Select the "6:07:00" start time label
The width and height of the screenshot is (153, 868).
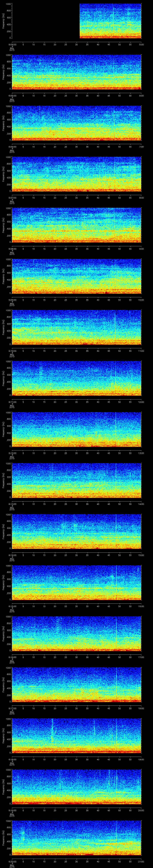pyautogui.click(x=12, y=198)
